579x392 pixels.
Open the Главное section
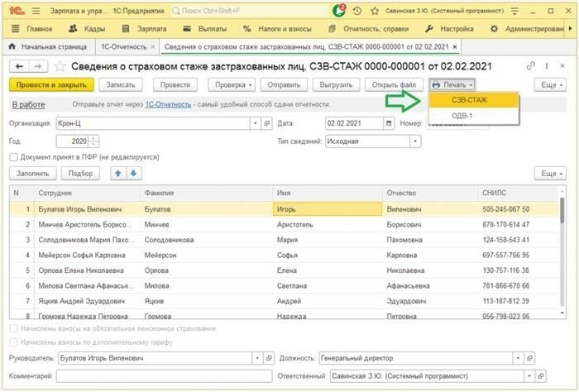(x=32, y=28)
